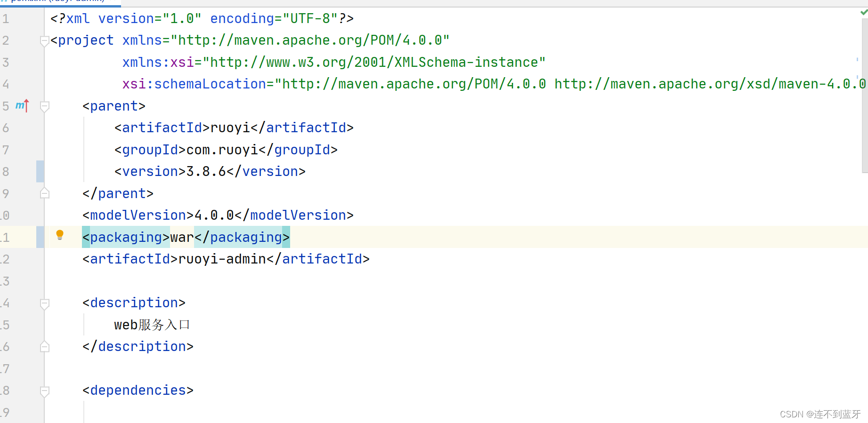The width and height of the screenshot is (868, 423).
Task: Click the vertical scrollbar thumb
Action: [x=865, y=96]
